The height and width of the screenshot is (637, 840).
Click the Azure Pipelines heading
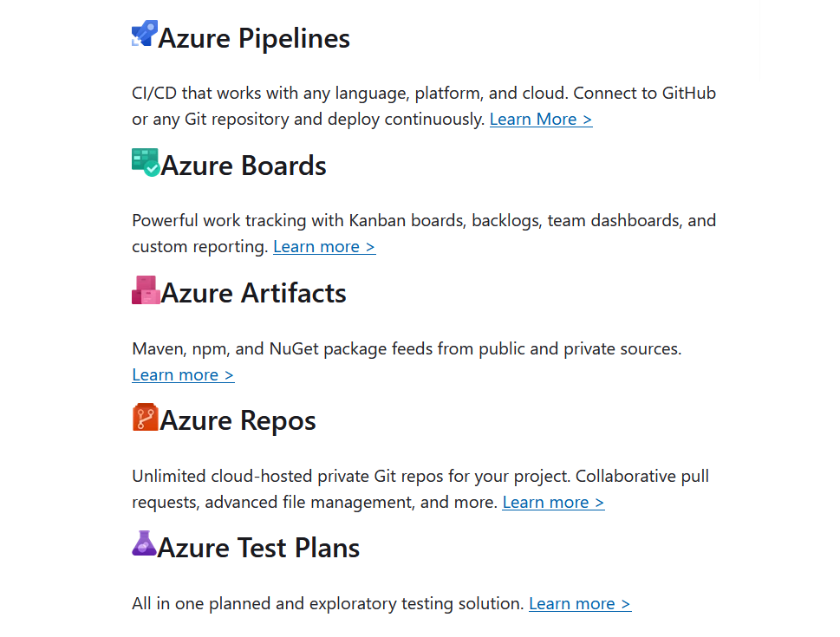pyautogui.click(x=254, y=39)
